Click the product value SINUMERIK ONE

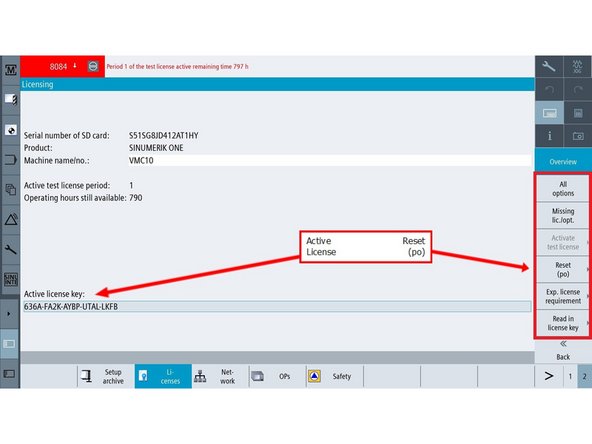[x=156, y=148]
